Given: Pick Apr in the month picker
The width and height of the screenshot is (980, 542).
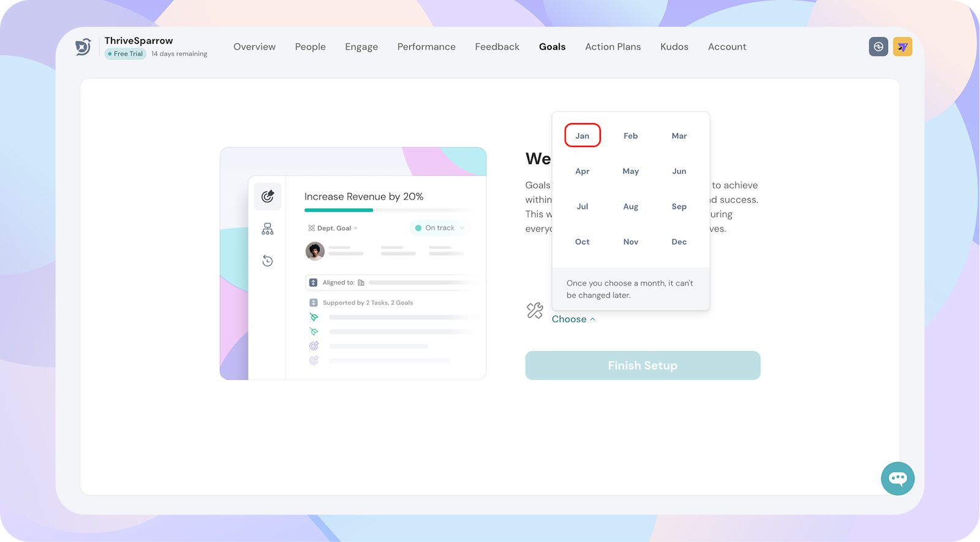Looking at the screenshot, I should coord(582,171).
